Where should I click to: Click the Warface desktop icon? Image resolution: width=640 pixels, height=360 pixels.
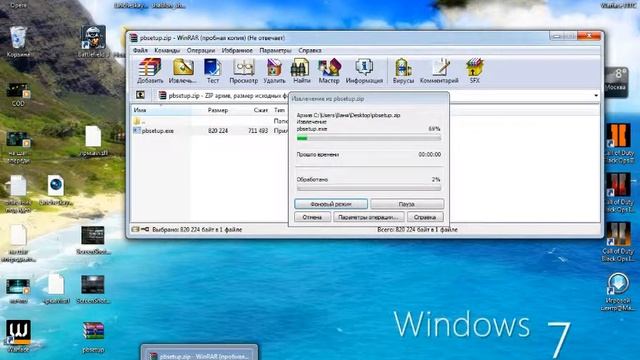point(18,336)
